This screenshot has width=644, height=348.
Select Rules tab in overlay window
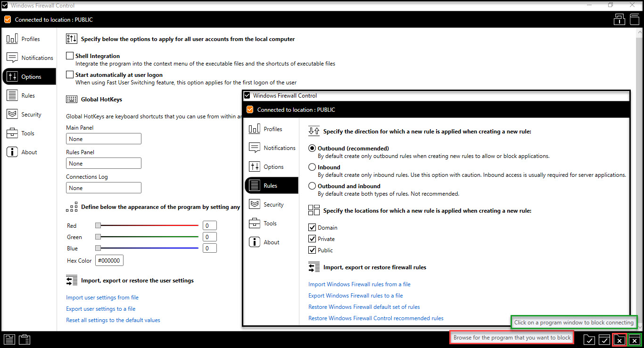[272, 186]
